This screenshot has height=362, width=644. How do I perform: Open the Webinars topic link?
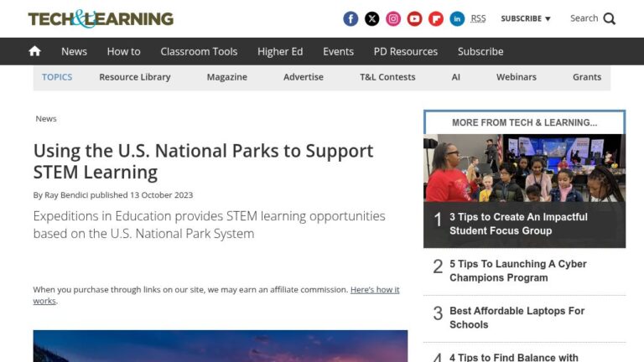(x=517, y=77)
